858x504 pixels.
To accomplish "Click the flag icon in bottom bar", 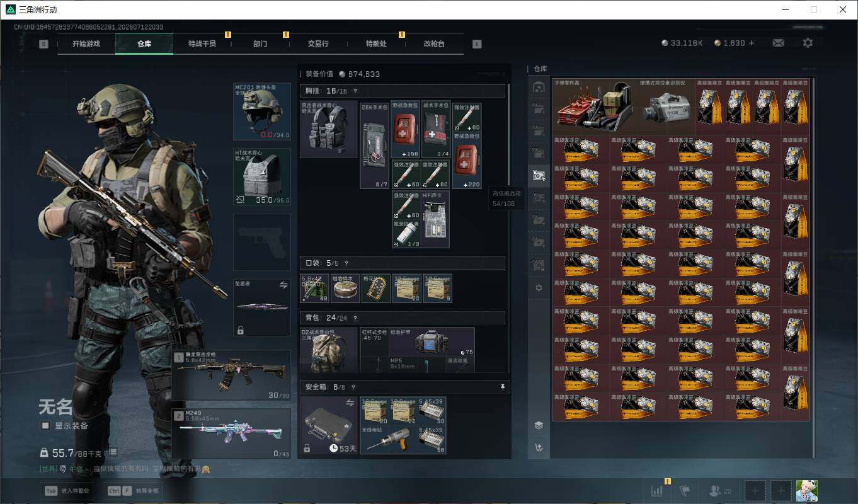I will (685, 491).
